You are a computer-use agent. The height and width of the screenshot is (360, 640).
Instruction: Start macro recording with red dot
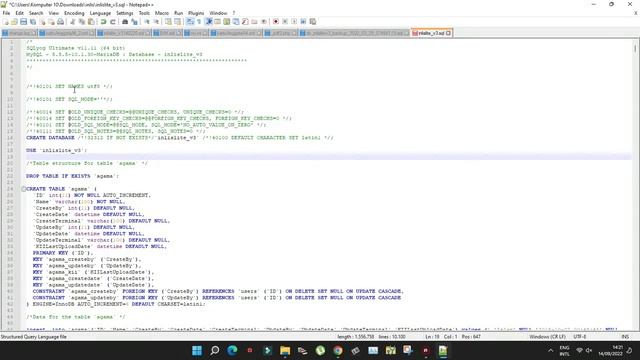(x=276, y=21)
